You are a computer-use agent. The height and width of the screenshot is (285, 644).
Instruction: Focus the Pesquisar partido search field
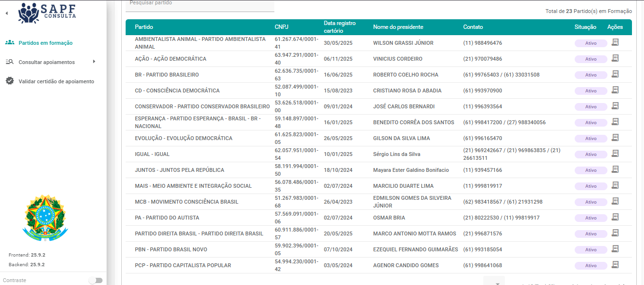pyautogui.click(x=199, y=4)
